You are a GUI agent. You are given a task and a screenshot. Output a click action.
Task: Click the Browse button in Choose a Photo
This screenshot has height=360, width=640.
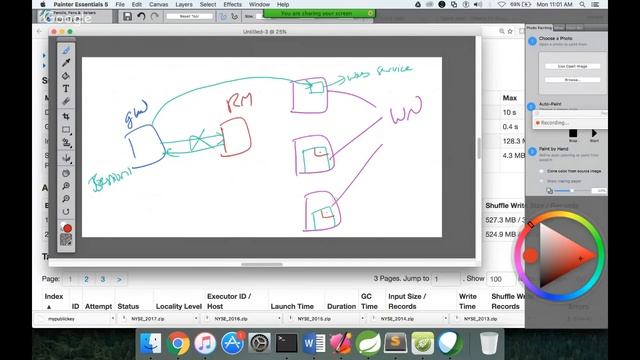pos(573,80)
